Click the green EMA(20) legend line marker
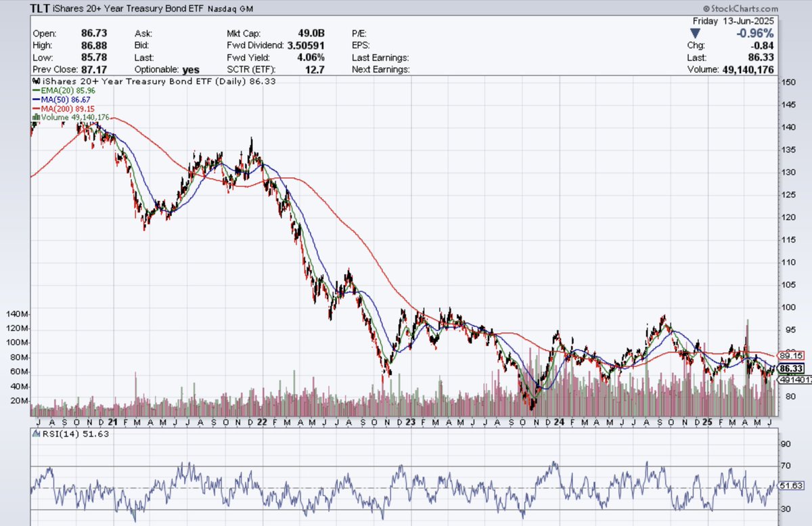812x526 pixels. point(35,89)
